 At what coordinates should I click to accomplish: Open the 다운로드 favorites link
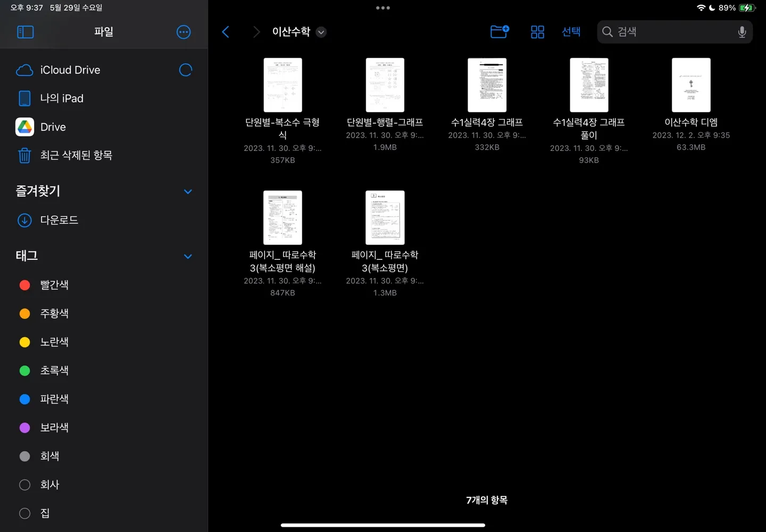(x=59, y=220)
